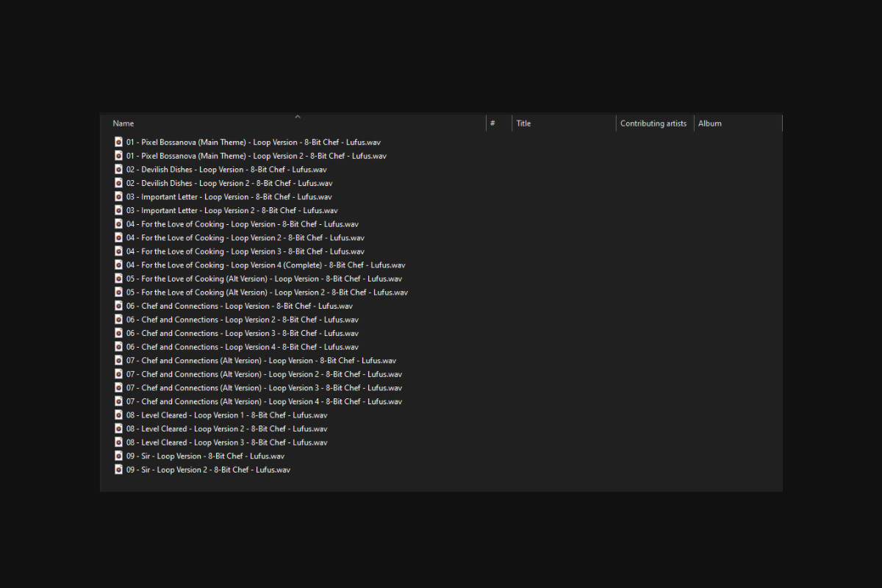This screenshot has height=588, width=882.
Task: Click icon of 06 Chef and Connections Loop Version file
Action: click(118, 306)
